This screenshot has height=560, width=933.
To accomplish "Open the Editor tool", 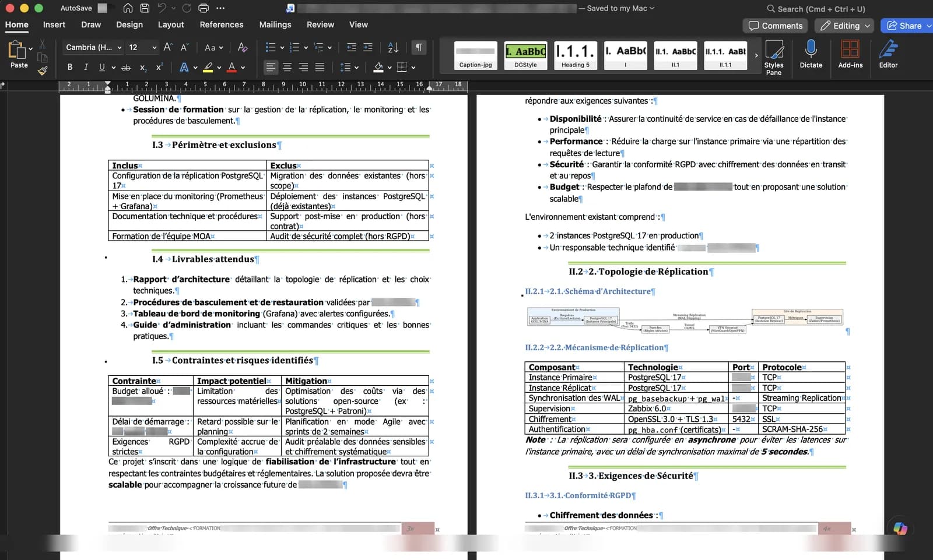I will click(x=888, y=54).
